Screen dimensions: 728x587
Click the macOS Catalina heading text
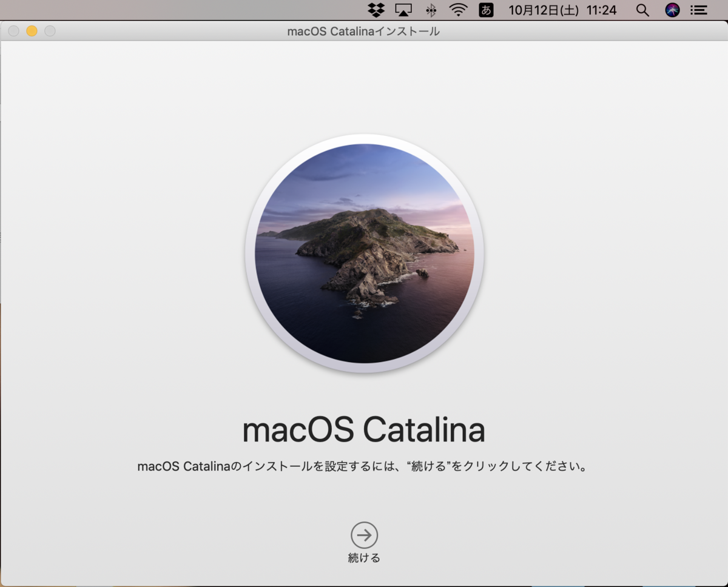coord(363,430)
